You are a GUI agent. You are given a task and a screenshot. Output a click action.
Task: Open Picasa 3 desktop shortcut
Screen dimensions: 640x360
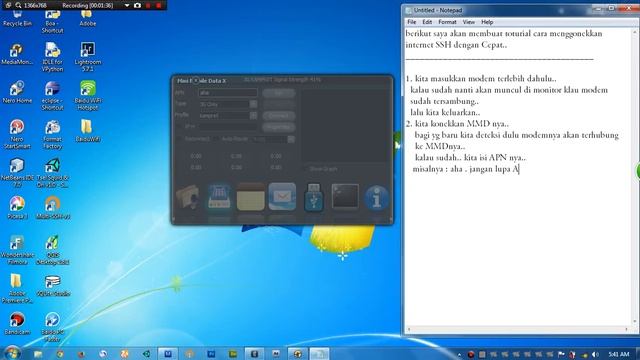pyautogui.click(x=17, y=207)
